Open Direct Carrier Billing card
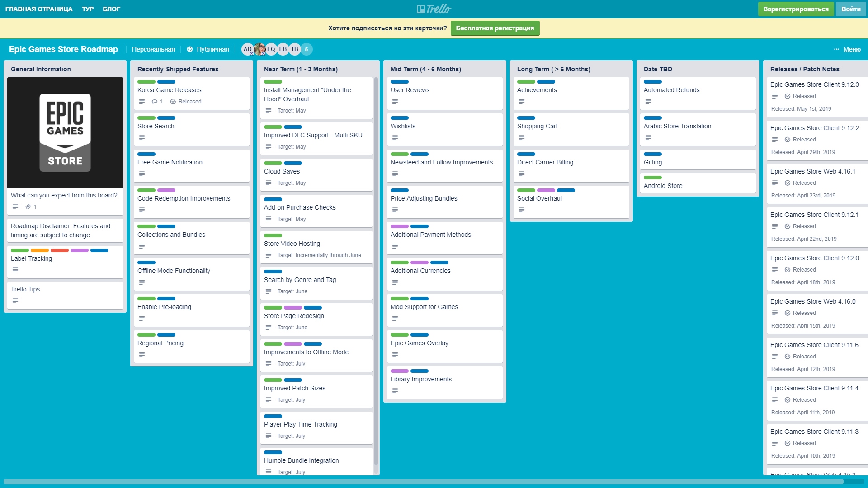Screen dimensions: 868x488 [x=571, y=166]
